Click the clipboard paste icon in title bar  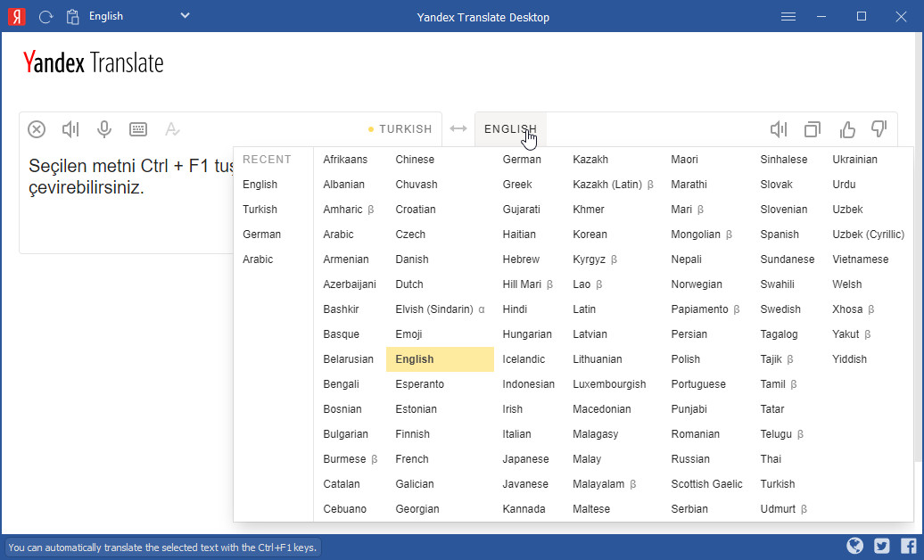point(72,17)
